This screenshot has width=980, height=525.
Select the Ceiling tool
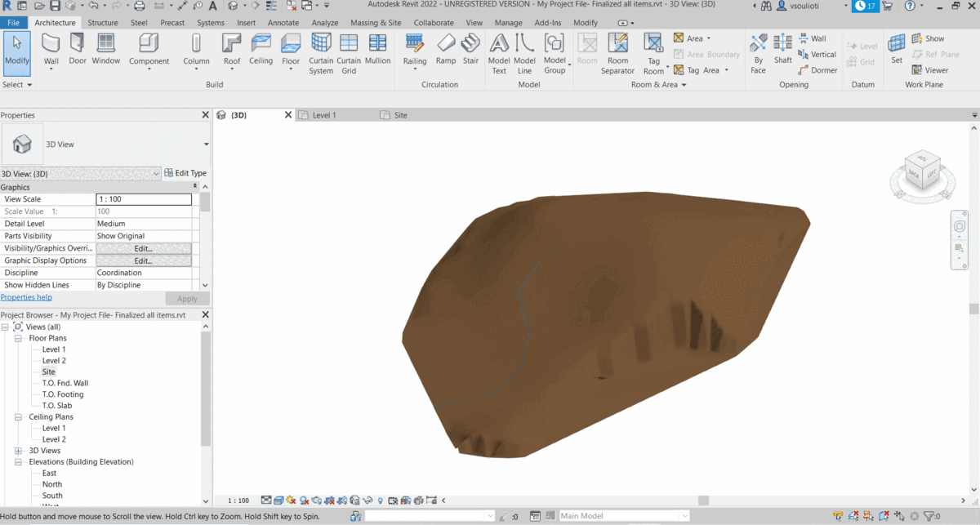(x=261, y=49)
